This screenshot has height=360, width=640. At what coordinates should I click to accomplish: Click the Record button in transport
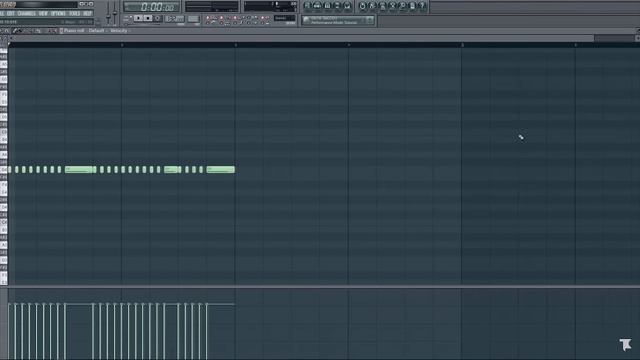pos(158,18)
